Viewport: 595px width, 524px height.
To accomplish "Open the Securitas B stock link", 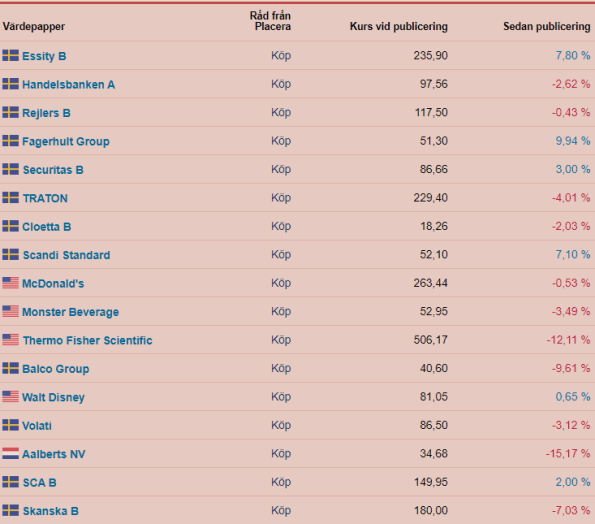I will [53, 170].
